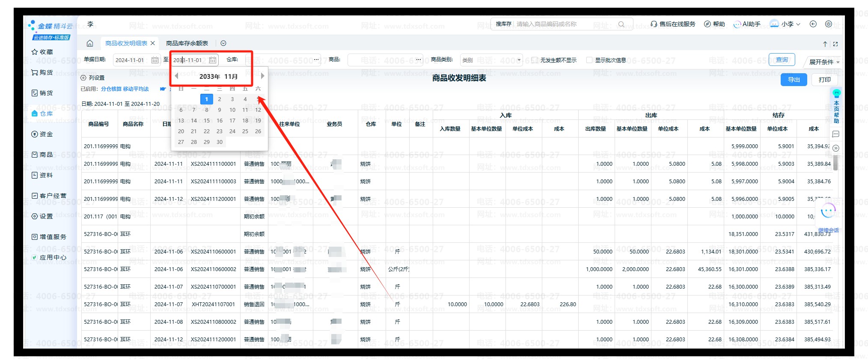
Task: Tick the 显示批次信息 checkbox
Action: coord(589,60)
